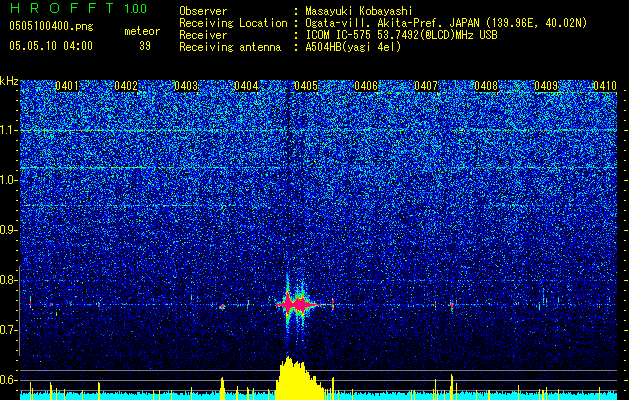Click the antenna value A504HB(yagi 4el)
The height and width of the screenshot is (400, 629).
point(353,47)
